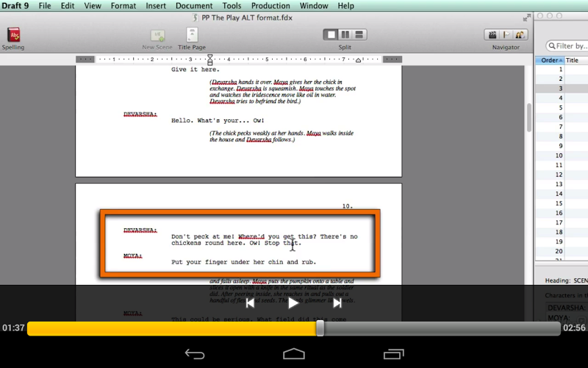Click the line 'Put your finger under her chin and rub.'
Image resolution: width=588 pixels, height=368 pixels.
[244, 262]
